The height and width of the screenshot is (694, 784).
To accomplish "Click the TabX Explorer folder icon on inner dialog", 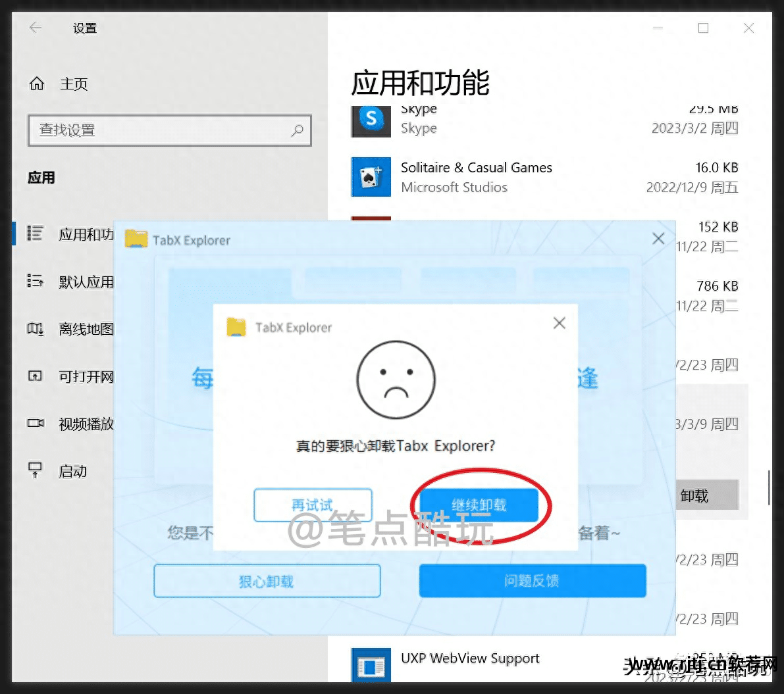I will coord(237,327).
